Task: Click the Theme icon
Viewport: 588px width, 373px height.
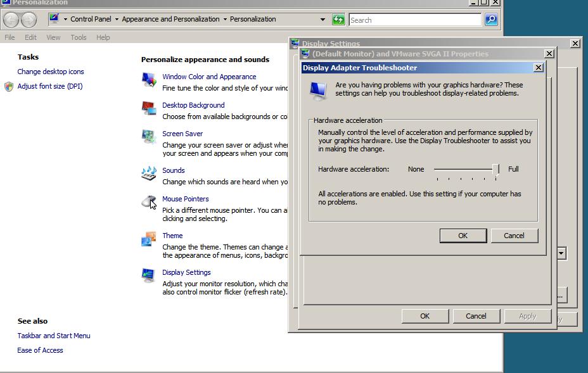Action: (x=149, y=239)
